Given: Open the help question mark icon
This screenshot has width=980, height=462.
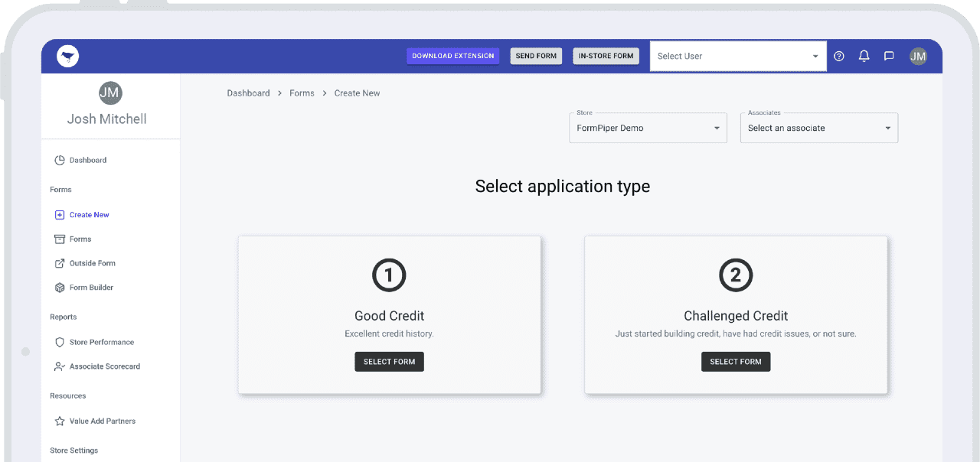Looking at the screenshot, I should click(839, 56).
